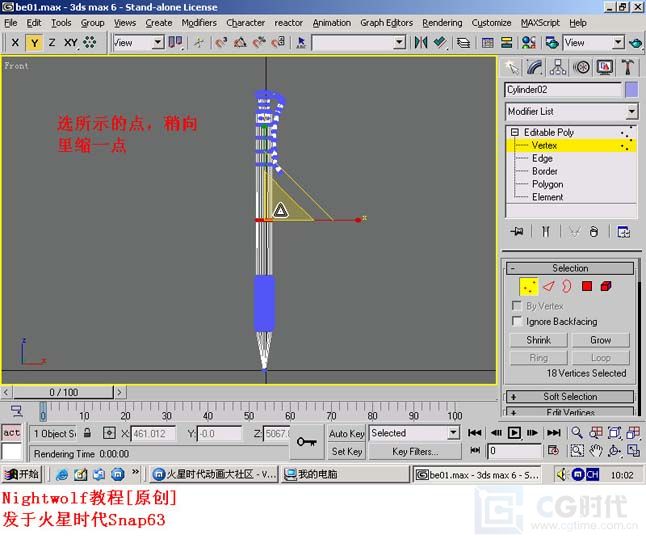The height and width of the screenshot is (539, 646).
Task: Open the MAXScript menu
Action: (540, 23)
